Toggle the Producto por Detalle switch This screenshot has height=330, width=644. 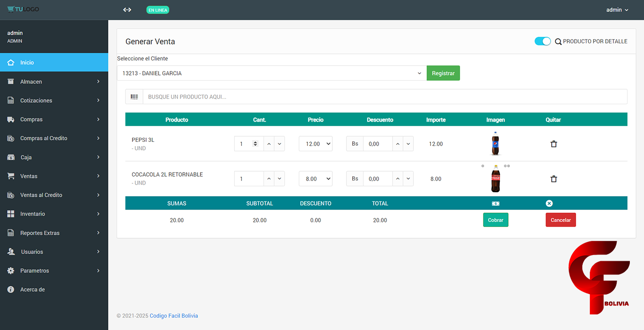click(x=542, y=41)
